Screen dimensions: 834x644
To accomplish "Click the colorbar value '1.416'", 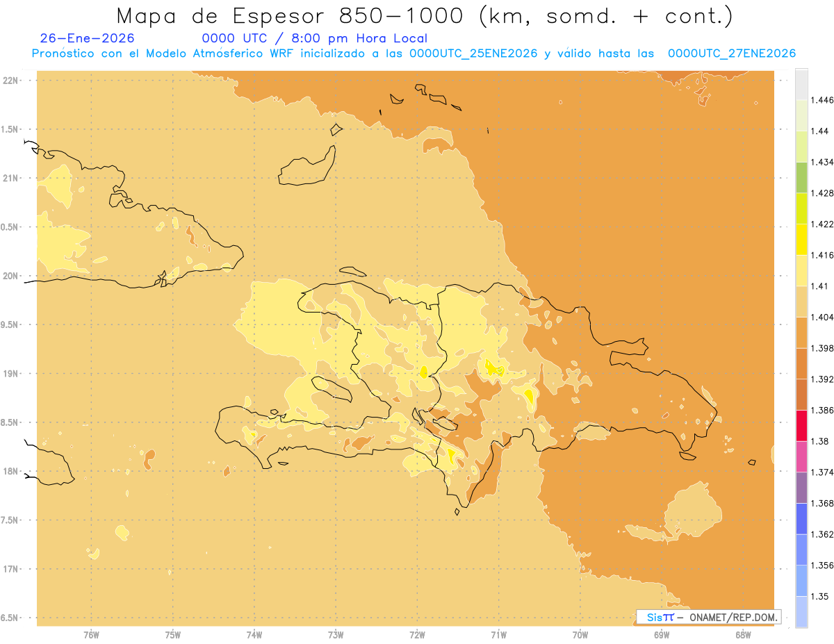I will pos(821,255).
